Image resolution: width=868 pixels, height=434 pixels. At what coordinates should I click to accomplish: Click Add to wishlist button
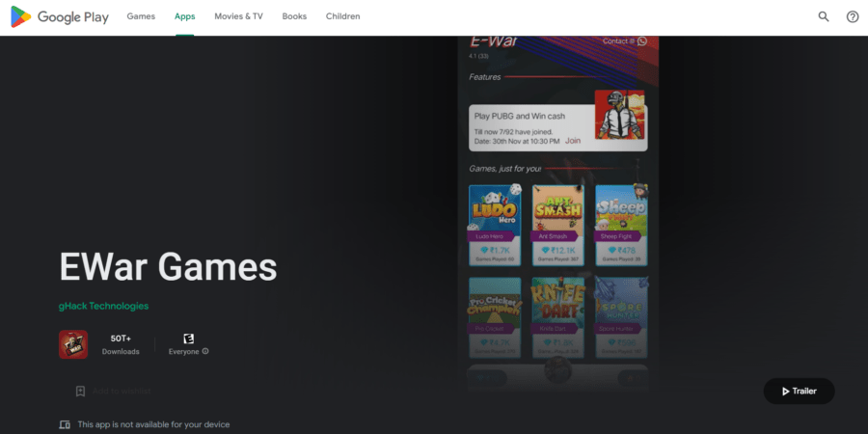pos(113,391)
